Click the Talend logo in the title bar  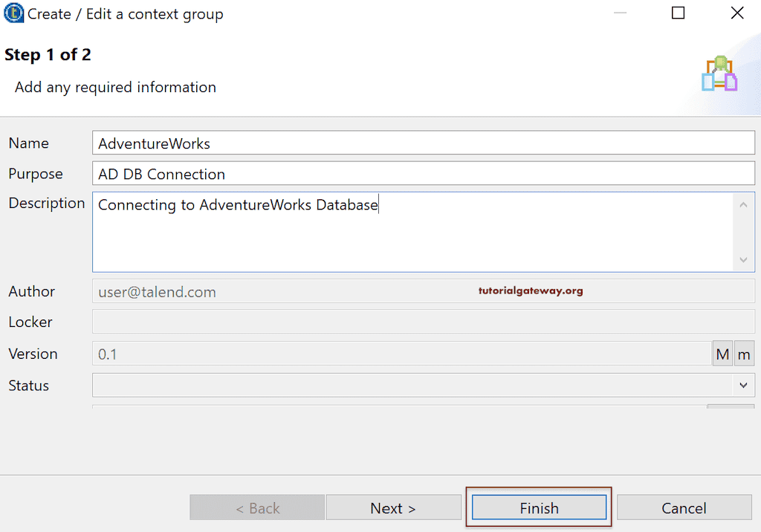[x=13, y=13]
